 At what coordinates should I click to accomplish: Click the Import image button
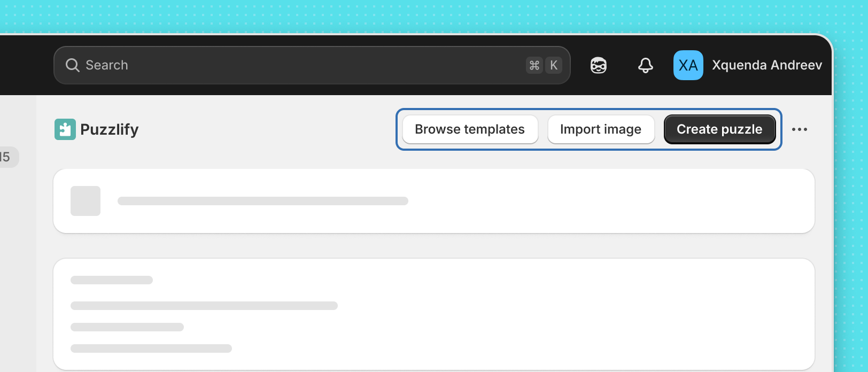click(x=601, y=129)
